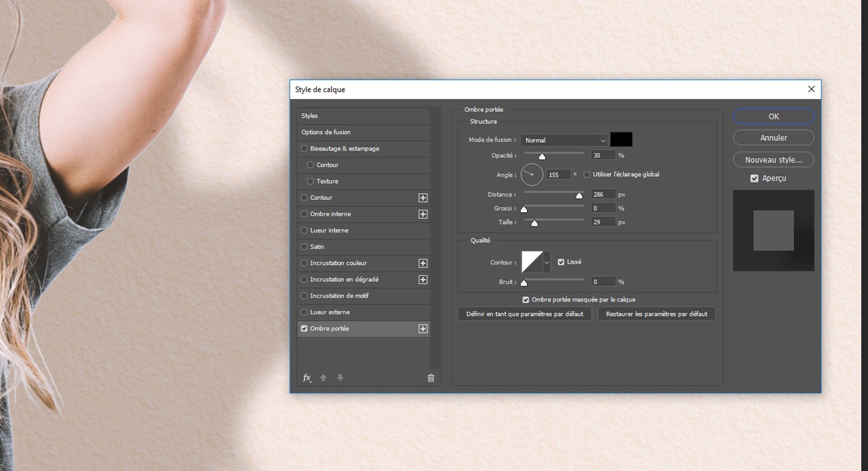The width and height of the screenshot is (868, 471).
Task: Click the Nouveau style... button
Action: pos(774,160)
